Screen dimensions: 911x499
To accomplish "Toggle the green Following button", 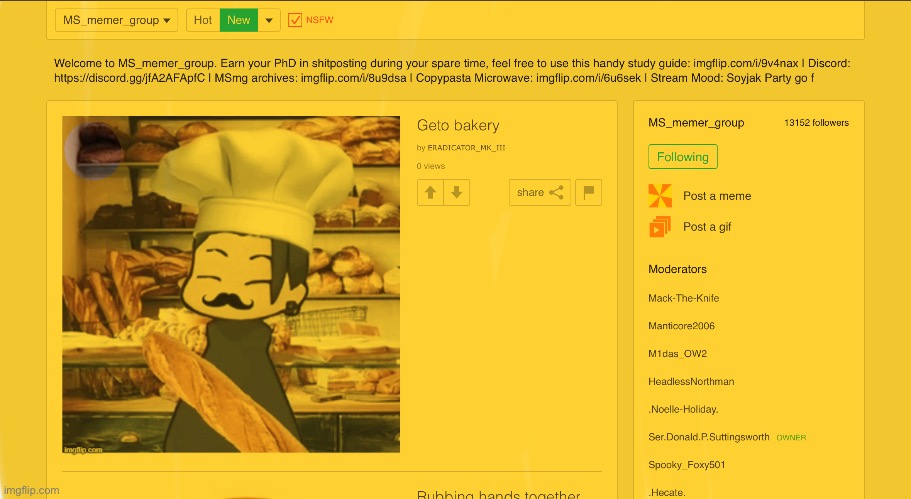I will pyautogui.click(x=683, y=157).
